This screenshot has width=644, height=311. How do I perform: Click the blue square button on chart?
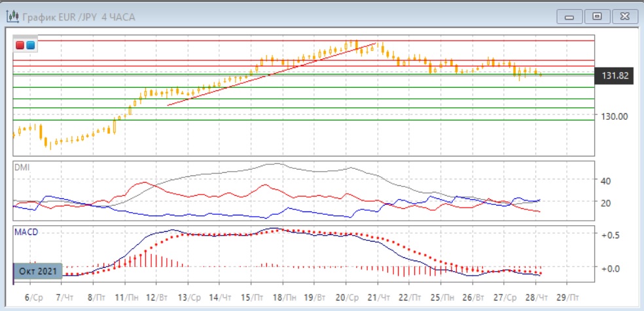[30, 45]
